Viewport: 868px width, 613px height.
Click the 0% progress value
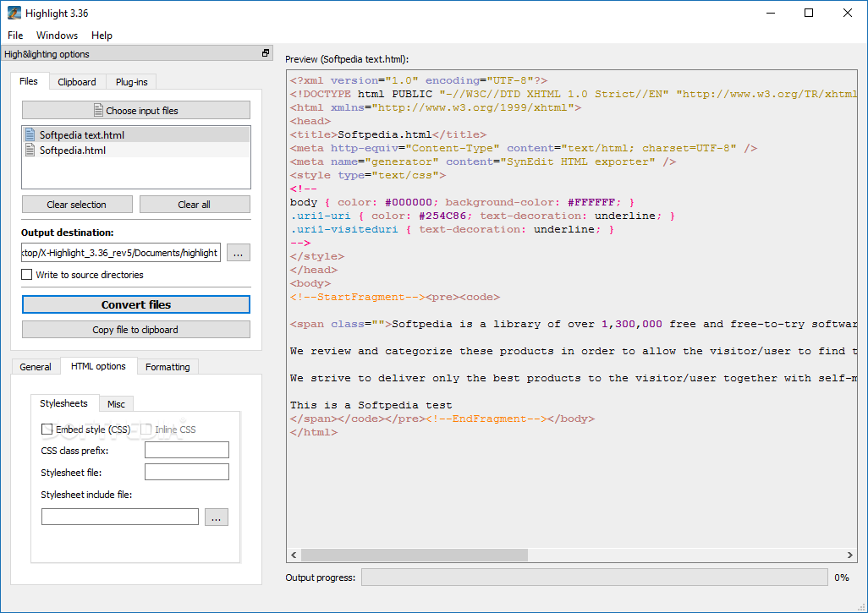(842, 577)
